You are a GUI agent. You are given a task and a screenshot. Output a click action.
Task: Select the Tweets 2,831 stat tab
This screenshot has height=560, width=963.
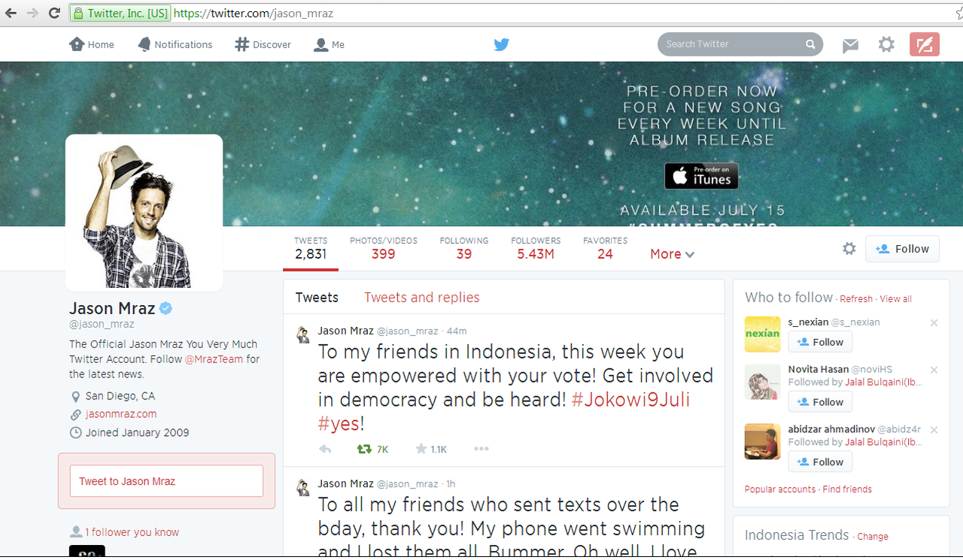pos(311,249)
